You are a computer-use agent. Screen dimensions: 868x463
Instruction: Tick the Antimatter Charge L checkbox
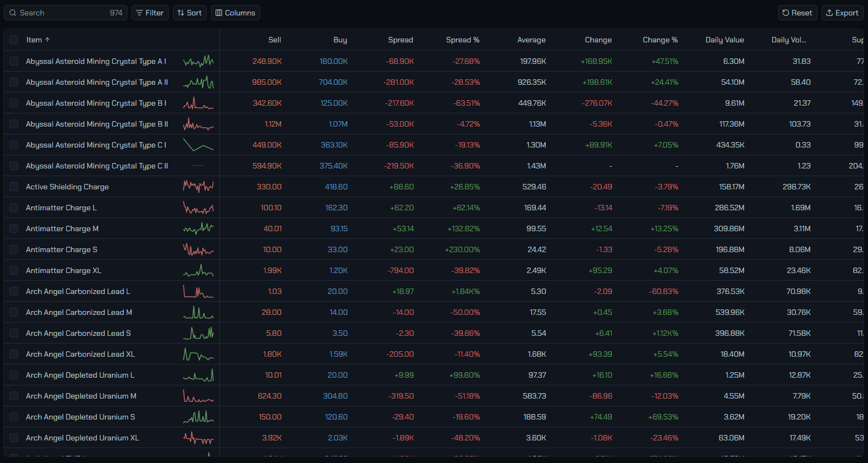coord(14,208)
